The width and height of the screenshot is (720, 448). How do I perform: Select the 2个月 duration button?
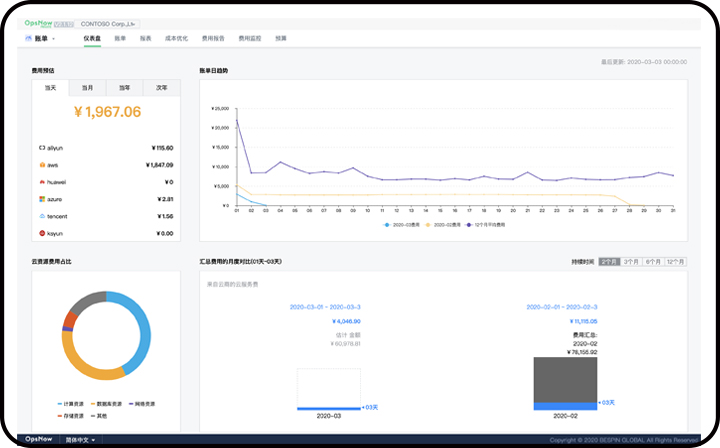pos(609,262)
